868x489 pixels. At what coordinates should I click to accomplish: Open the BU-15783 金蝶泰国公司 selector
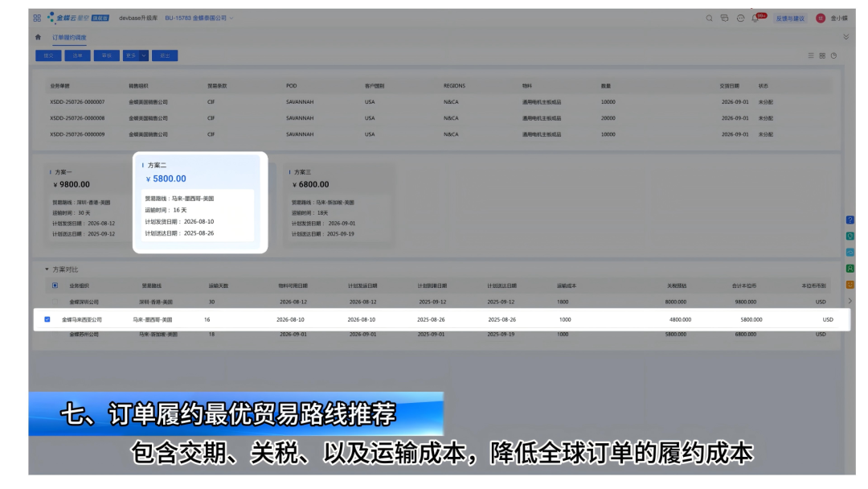tap(196, 18)
